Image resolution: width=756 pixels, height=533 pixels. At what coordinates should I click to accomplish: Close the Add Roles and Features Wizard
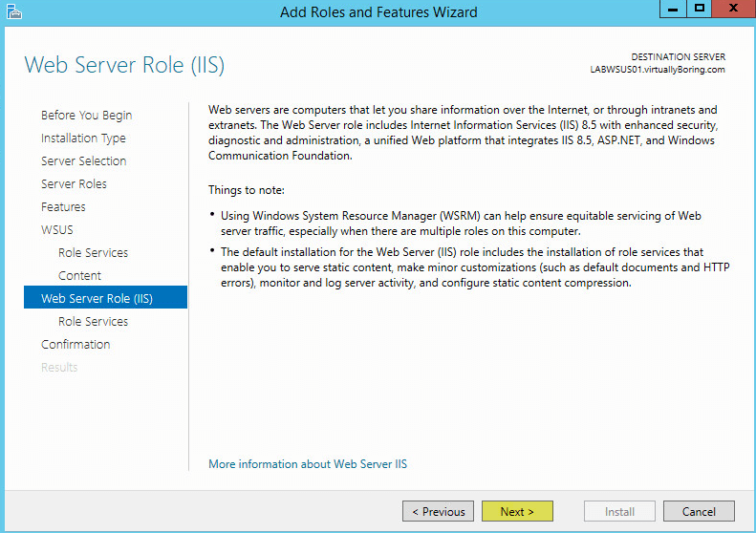(734, 10)
